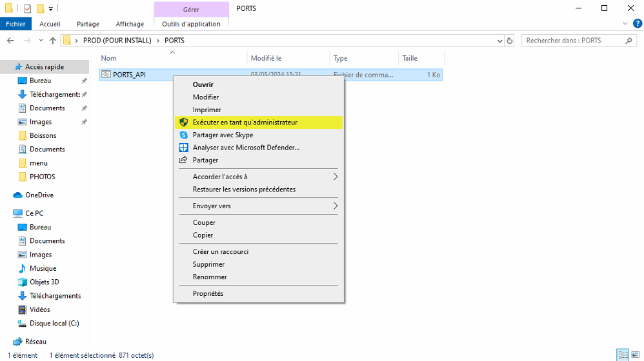Open the Affichage ribbon tab
Viewport: 644px width, 361px height.
coord(130,24)
